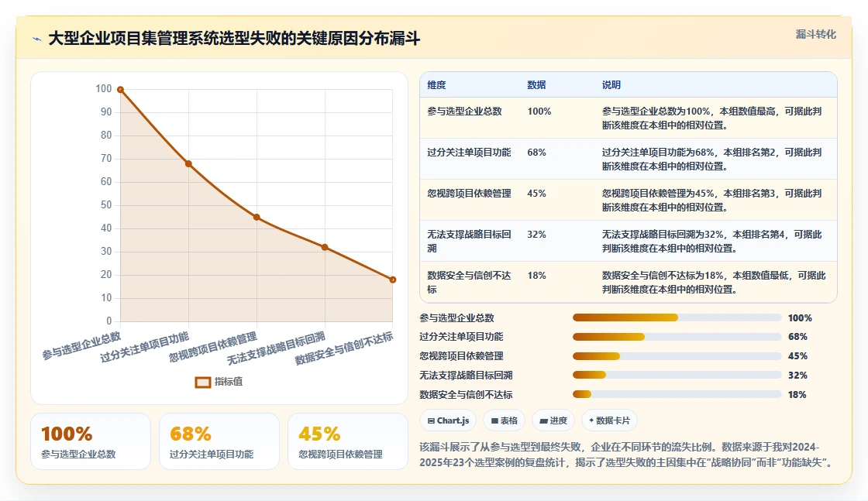Click table cell 无法支撑战略目标回溯 in the 维度 column

(x=469, y=241)
